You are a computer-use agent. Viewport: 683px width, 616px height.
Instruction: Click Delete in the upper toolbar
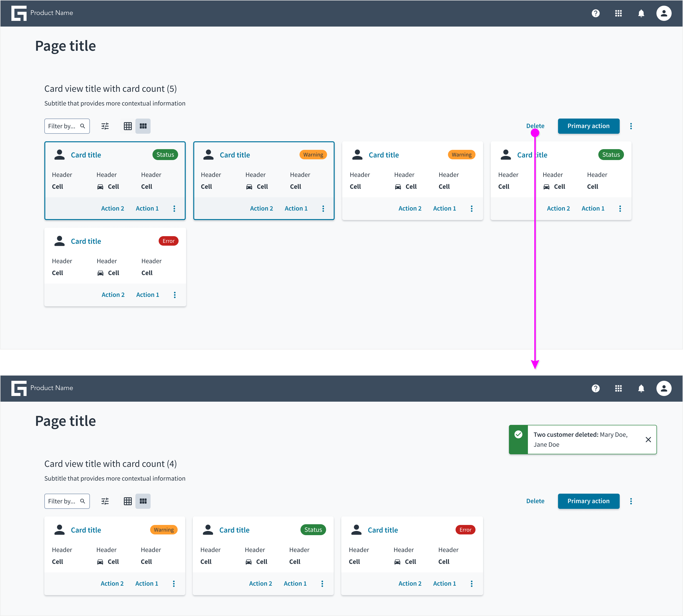(x=535, y=126)
